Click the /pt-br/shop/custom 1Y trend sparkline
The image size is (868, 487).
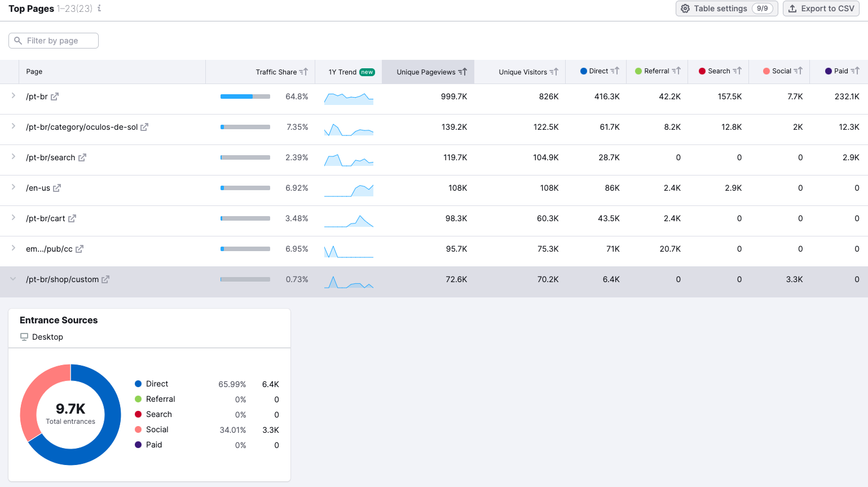[349, 282]
